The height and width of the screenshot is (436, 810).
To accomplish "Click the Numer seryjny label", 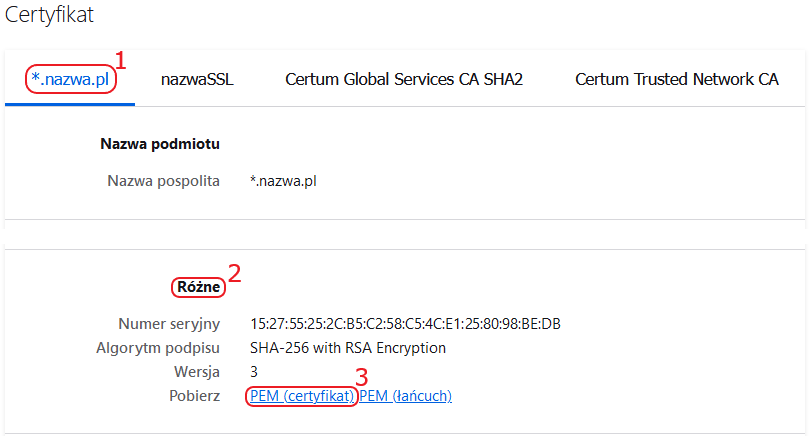I will (169, 324).
